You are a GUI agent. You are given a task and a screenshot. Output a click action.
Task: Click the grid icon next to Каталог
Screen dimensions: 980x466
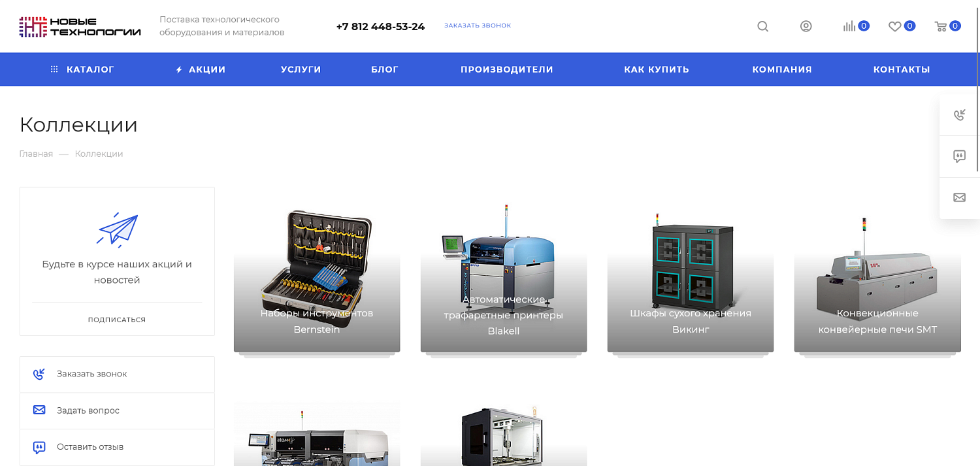point(54,69)
